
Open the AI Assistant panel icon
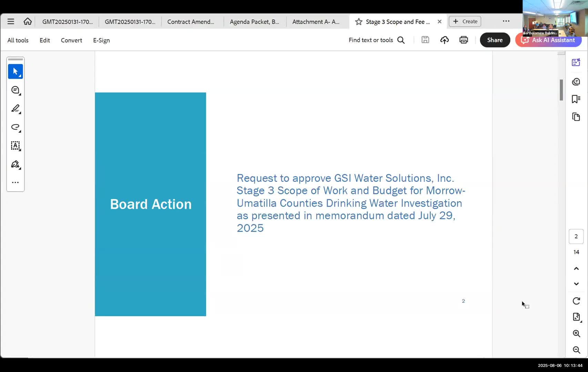coord(576,62)
